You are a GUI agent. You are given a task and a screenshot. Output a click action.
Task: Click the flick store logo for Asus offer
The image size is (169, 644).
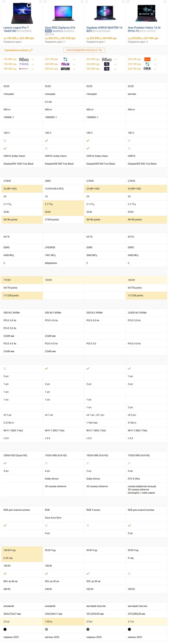(65, 64)
